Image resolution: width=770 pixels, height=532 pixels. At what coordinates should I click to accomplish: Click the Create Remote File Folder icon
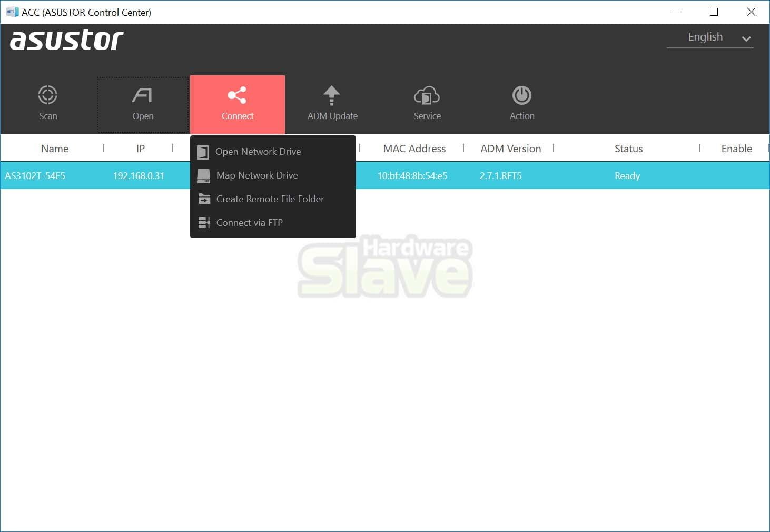tap(204, 199)
